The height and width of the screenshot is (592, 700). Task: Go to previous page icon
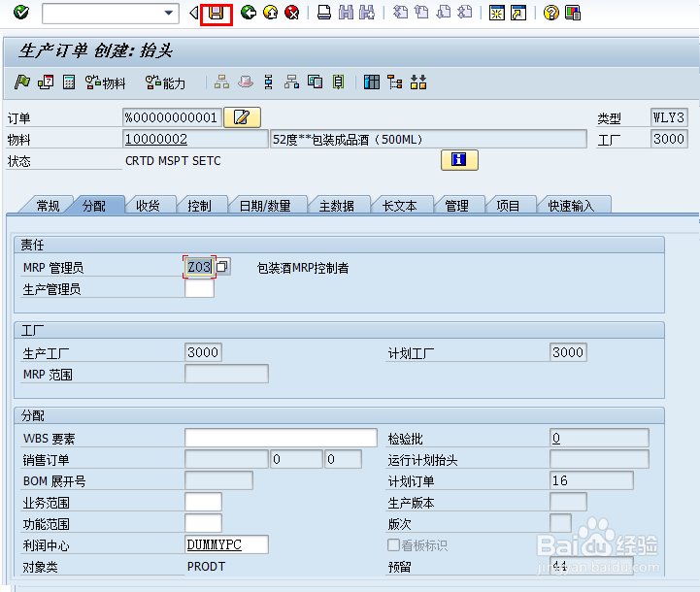[x=421, y=13]
